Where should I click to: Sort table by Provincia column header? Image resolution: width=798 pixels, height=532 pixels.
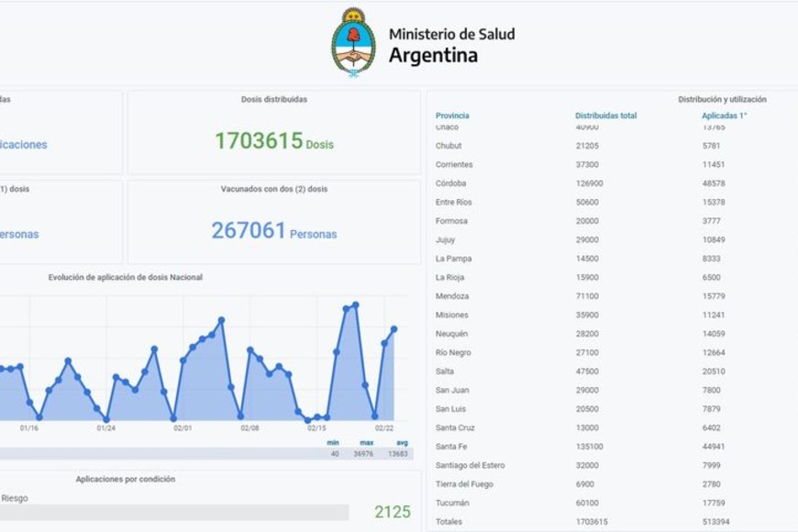(452, 116)
